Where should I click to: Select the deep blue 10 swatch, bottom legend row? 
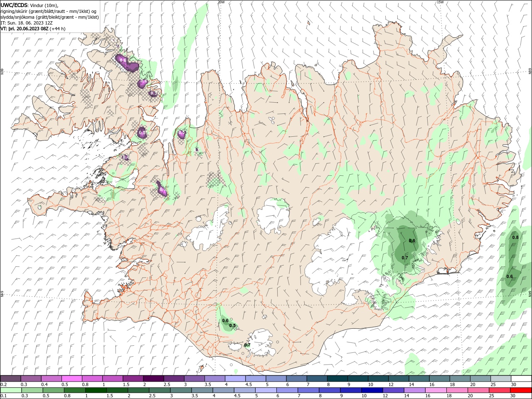pyautogui.click(x=372, y=390)
